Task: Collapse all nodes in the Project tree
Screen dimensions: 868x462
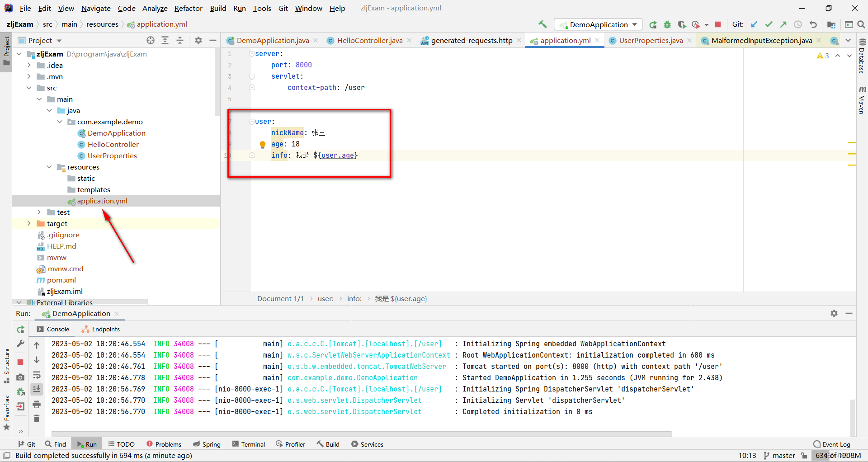Action: [180, 40]
